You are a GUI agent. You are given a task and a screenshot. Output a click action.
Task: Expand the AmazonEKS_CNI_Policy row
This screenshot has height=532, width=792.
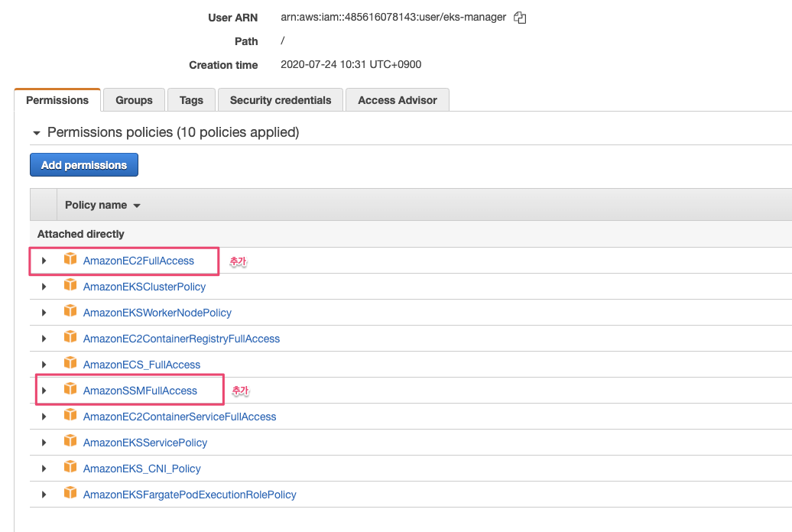click(x=44, y=469)
